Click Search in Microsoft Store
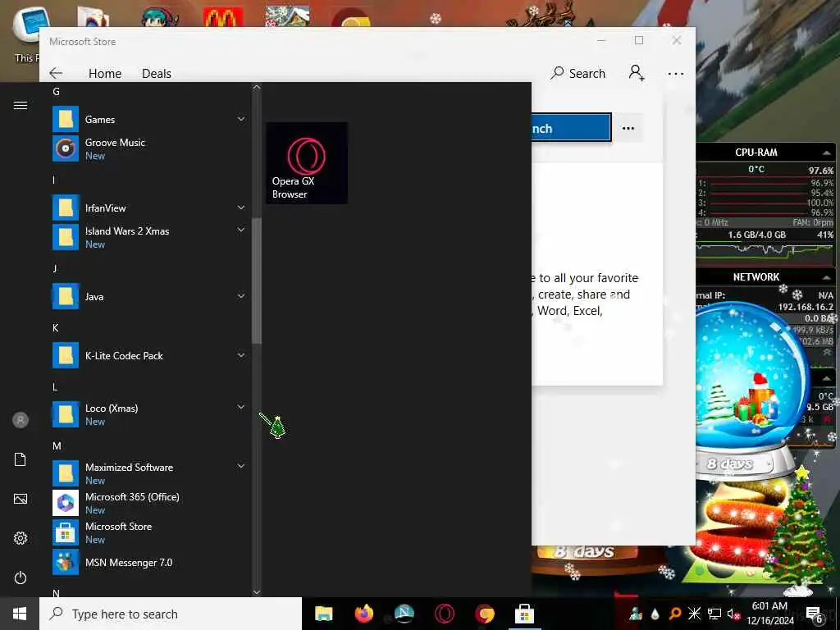This screenshot has height=630, width=840. point(578,73)
